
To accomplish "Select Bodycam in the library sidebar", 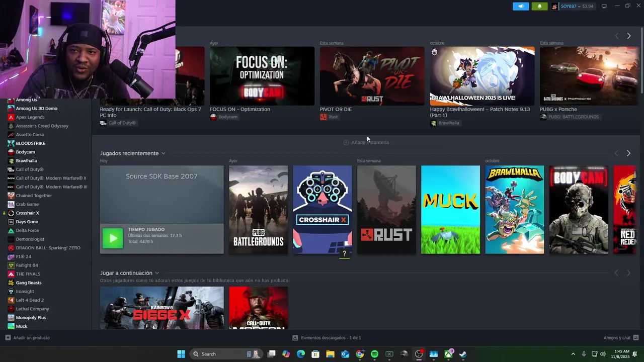I will coord(25,152).
